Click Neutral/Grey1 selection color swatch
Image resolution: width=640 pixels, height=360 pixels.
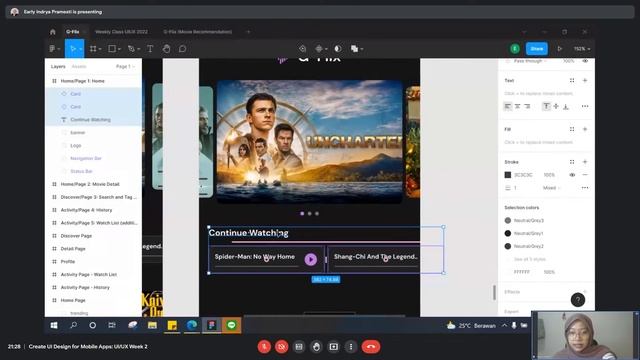point(508,233)
